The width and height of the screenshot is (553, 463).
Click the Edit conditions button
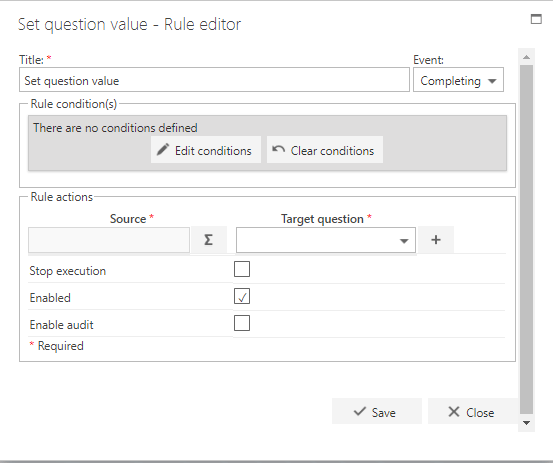pos(206,150)
